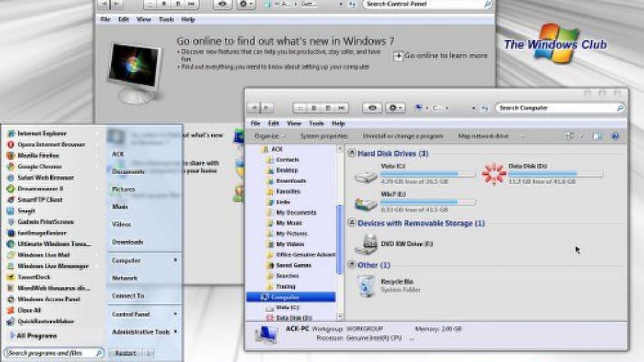Open shutdown options arrow beside Restart
Screen dimensions: 644x362
tap(149, 353)
